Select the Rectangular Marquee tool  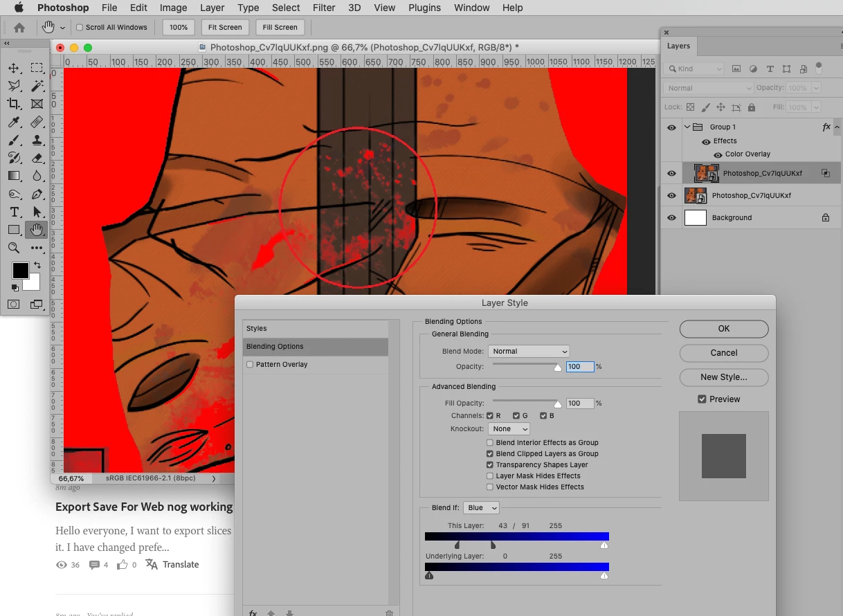pos(37,68)
